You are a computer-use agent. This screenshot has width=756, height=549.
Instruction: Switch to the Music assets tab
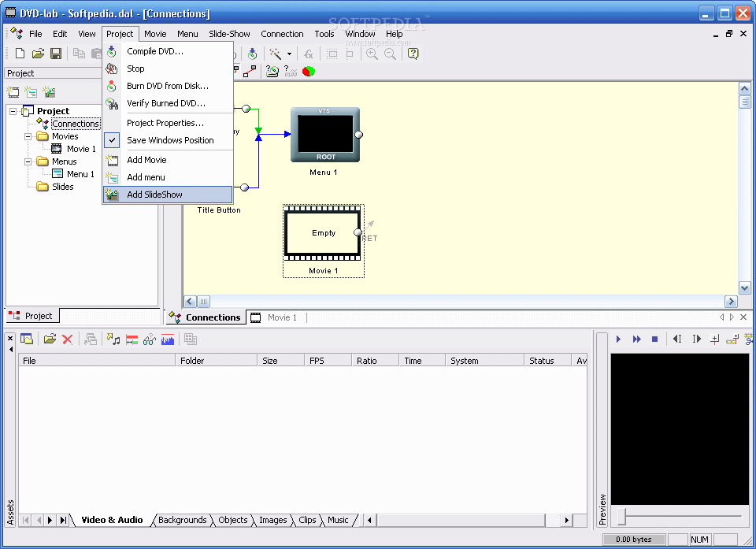338,520
